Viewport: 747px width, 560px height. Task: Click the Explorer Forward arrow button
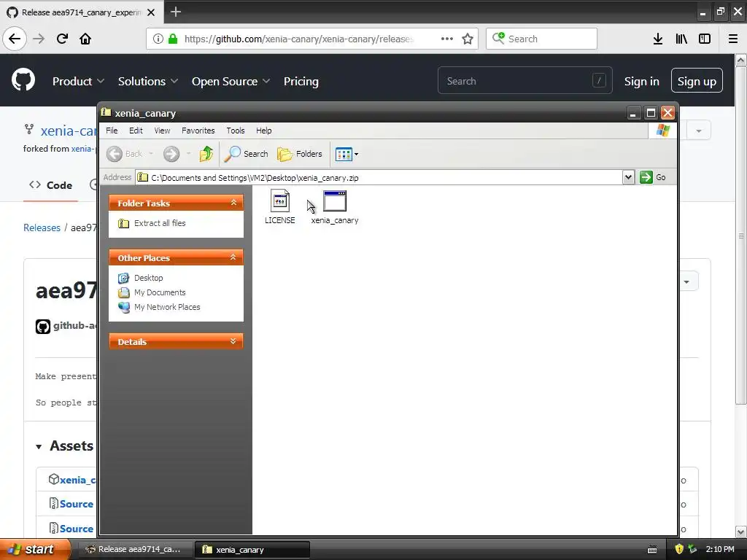coord(171,154)
